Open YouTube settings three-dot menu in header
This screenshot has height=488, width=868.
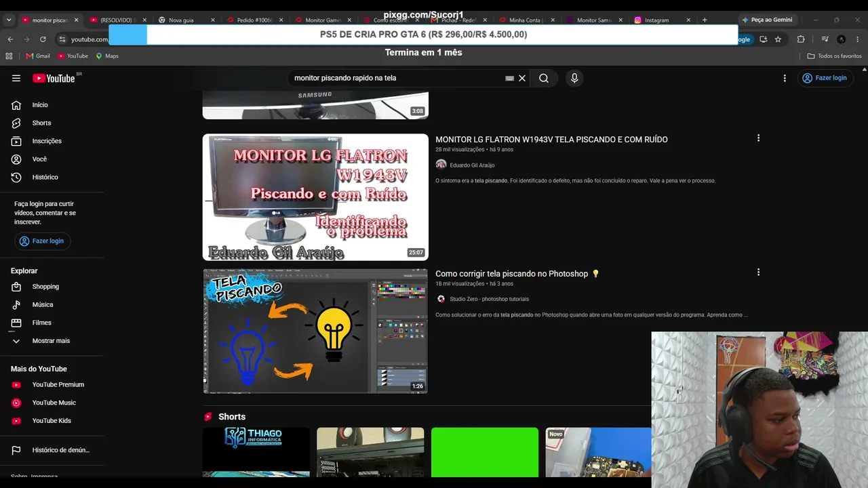pos(785,78)
